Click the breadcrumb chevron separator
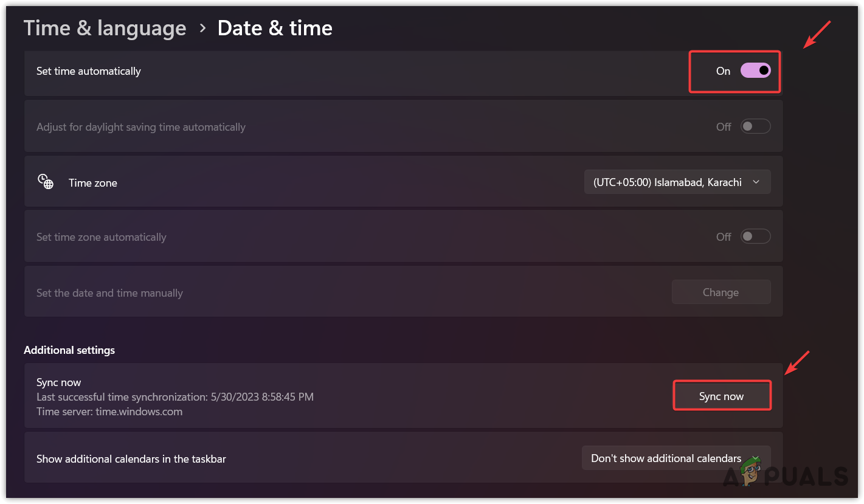The image size is (864, 504). tap(202, 28)
